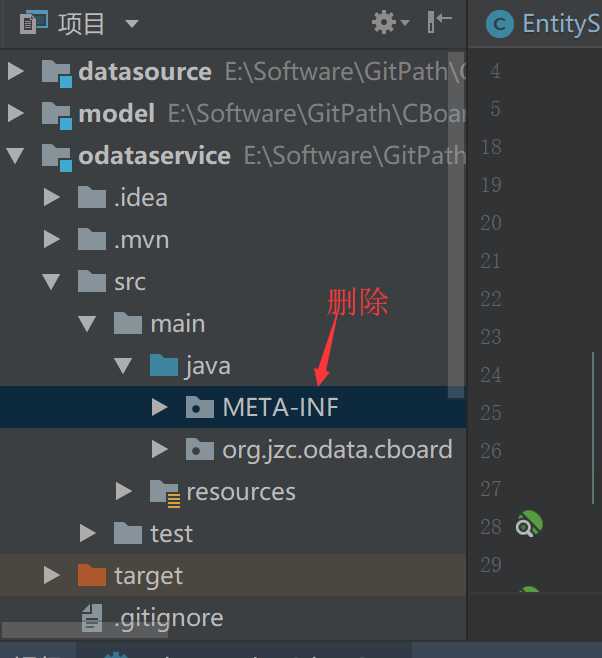Open the gear settings menu
602x658 pixels.
(390, 22)
